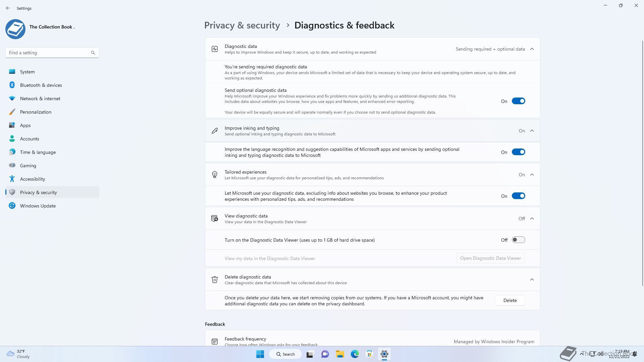The width and height of the screenshot is (644, 362).
Task: Click the Network wifi icon
Action: 12,98
